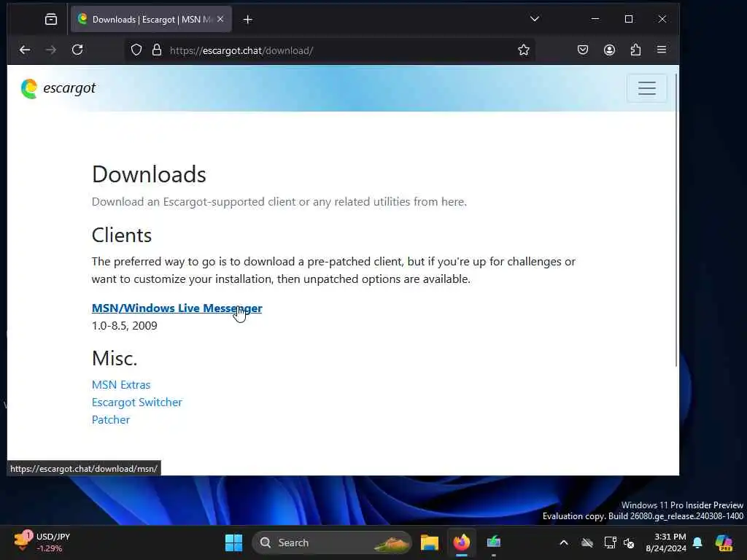Open the monitor app icon beside Firefox
The height and width of the screenshot is (560, 747).
pos(494,542)
